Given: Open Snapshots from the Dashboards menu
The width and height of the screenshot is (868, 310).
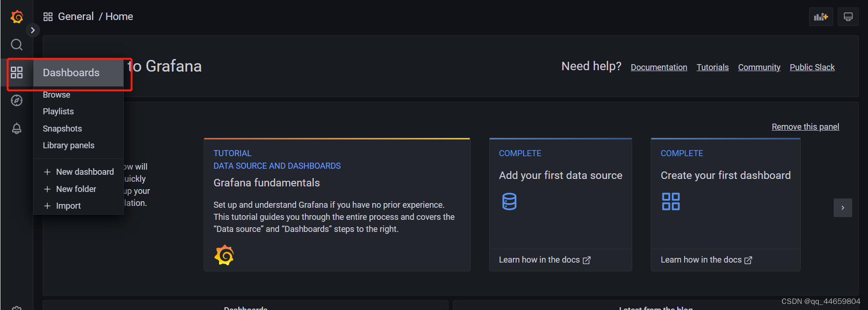Looking at the screenshot, I should click(62, 129).
